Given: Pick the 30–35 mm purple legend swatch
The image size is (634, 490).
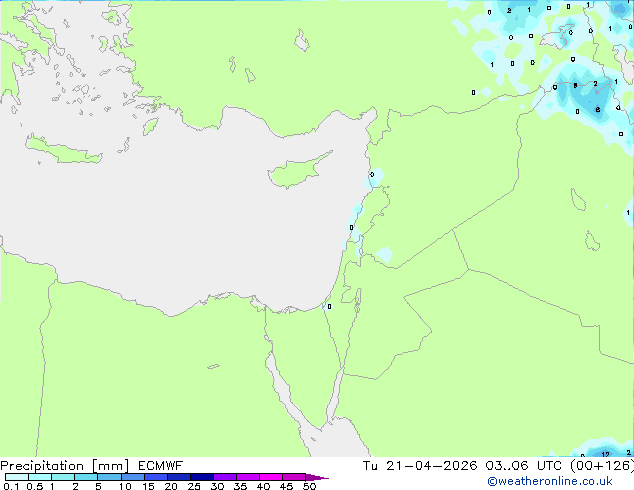Looking at the screenshot, I should coord(224,477).
